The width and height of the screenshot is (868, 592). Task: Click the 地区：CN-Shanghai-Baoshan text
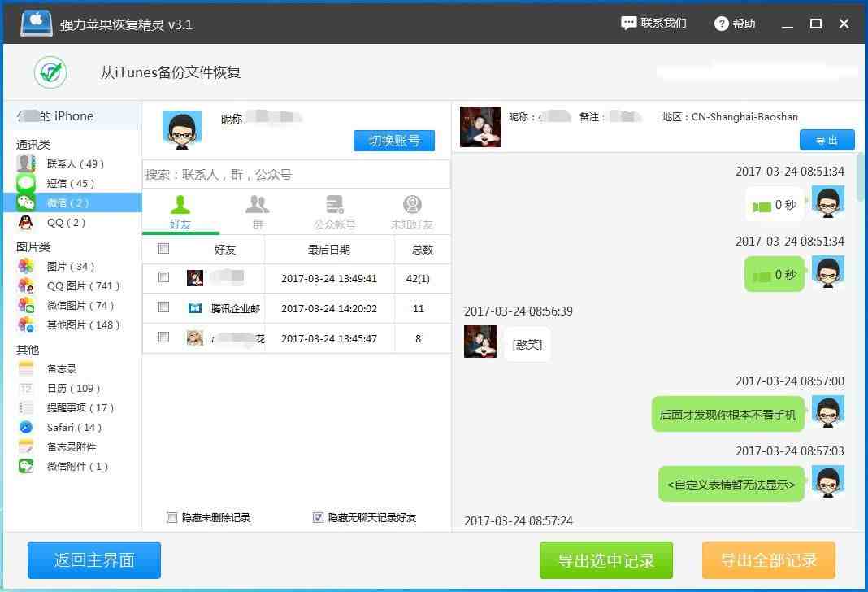point(730,117)
